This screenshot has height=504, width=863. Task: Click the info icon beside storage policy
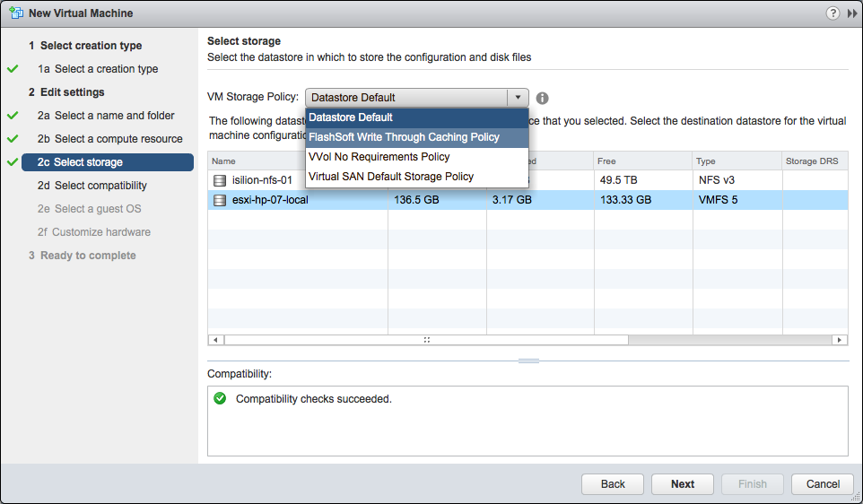[542, 98]
